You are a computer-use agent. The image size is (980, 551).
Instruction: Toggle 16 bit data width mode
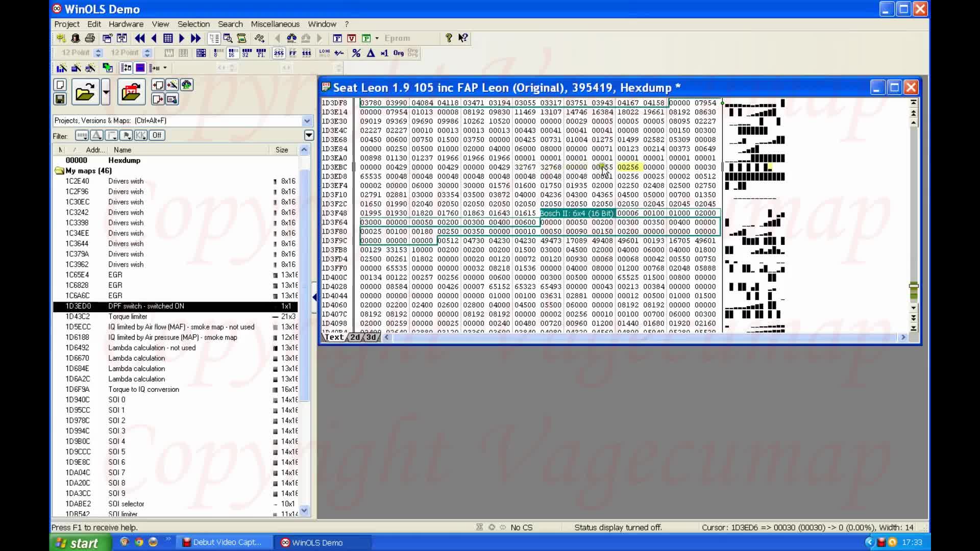232,53
